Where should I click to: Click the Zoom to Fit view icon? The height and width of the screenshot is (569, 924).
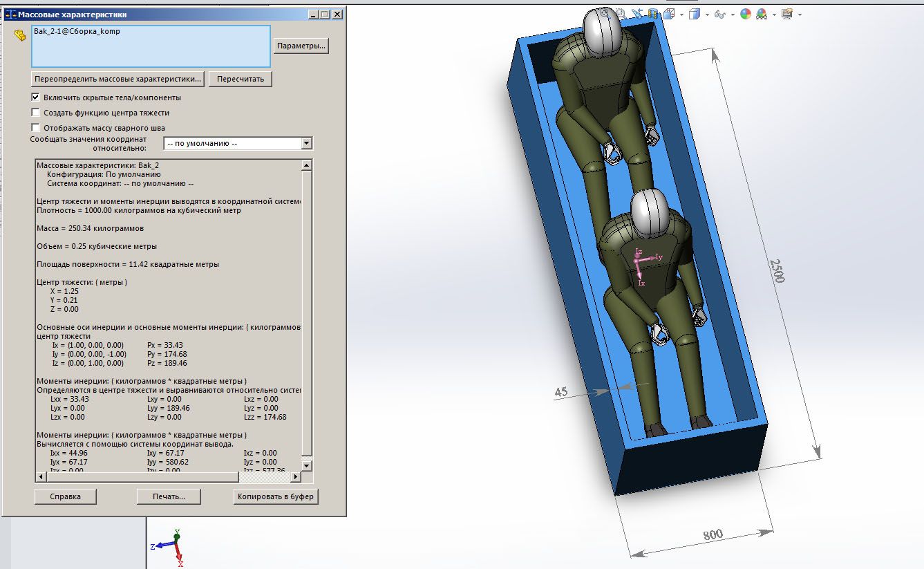coord(606,13)
